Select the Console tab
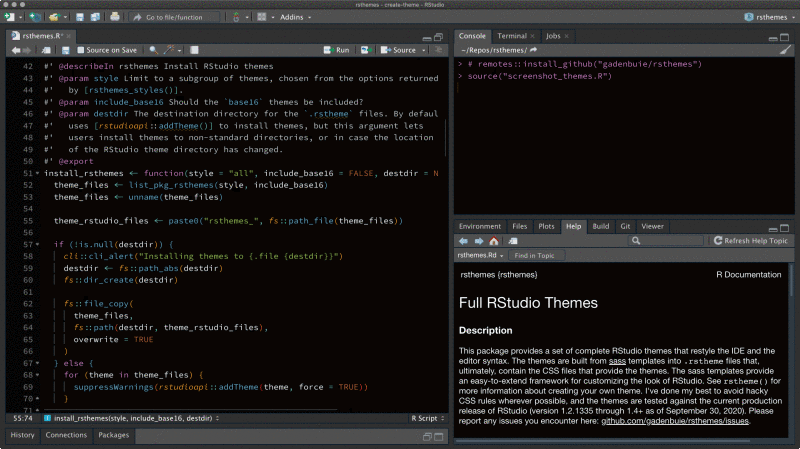The width and height of the screenshot is (800, 449). pos(472,36)
